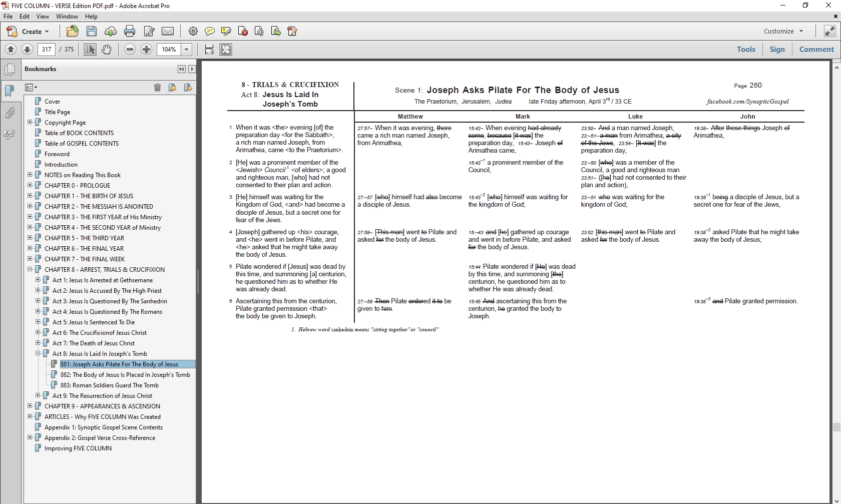Collapse Act 8: Jesus Is Laid node
The image size is (841, 504).
38,353
